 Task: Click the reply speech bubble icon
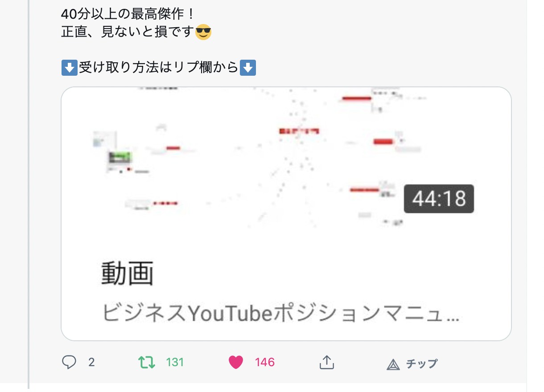point(69,362)
